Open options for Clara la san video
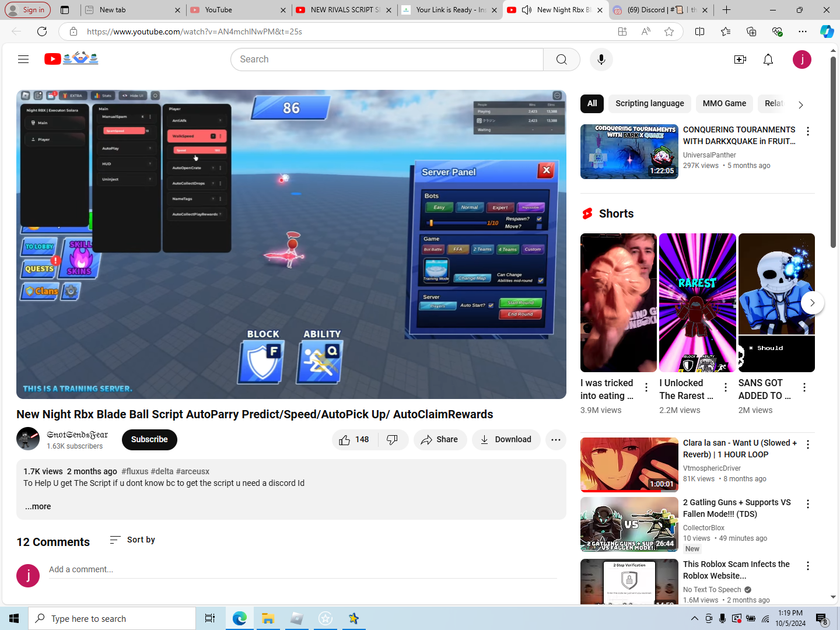This screenshot has width=840, height=630. point(808,444)
